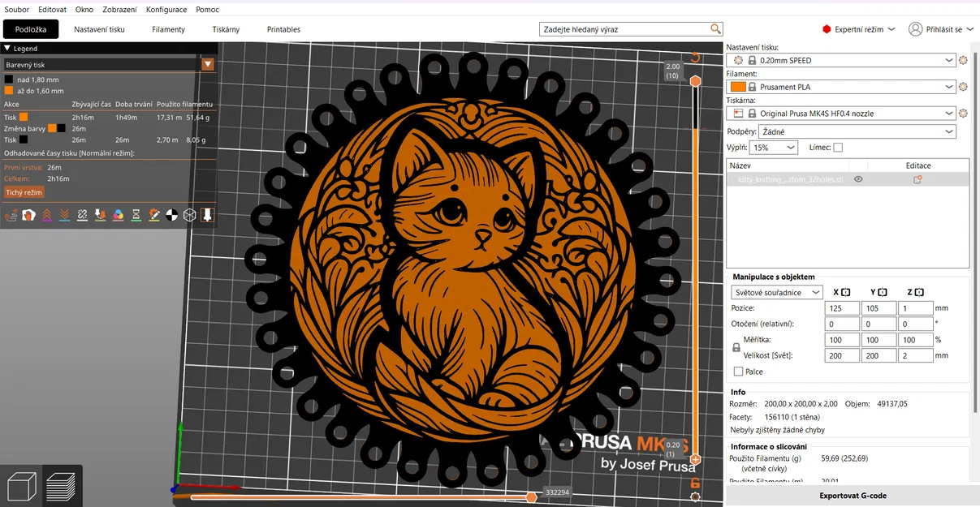Open layer slider settings cog icon
Image resolution: width=980 pixels, height=507 pixels.
pyautogui.click(x=695, y=497)
